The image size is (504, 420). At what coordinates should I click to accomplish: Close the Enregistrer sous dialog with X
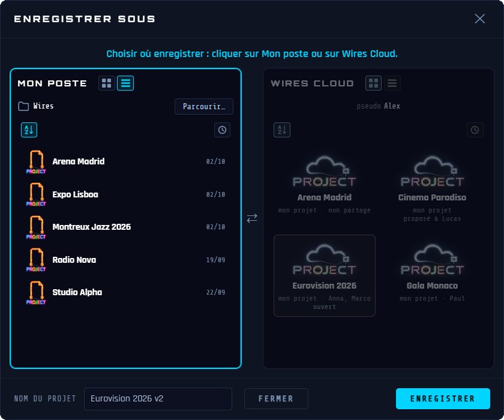(x=480, y=19)
